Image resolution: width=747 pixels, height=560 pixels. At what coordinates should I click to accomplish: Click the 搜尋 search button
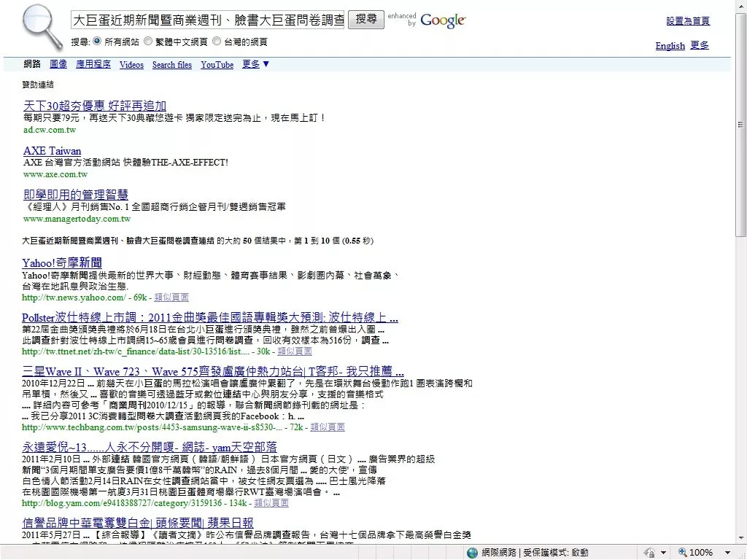[x=366, y=20]
